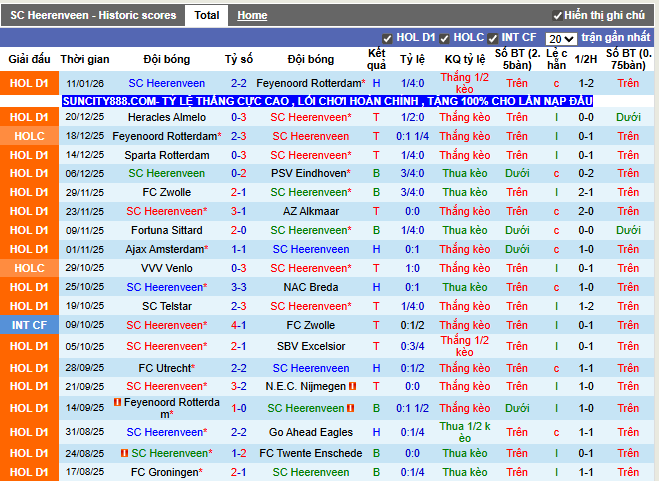Click odds 0:3/4 in SBV Excelsior row
This screenshot has width=659, height=481.
412,346
